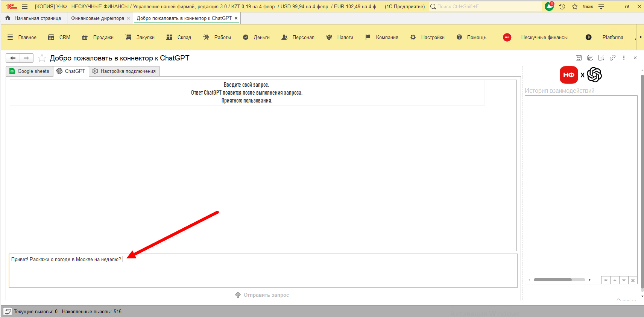Open the history clock icon in title bar
Image resolution: width=644 pixels, height=317 pixels.
click(562, 6)
